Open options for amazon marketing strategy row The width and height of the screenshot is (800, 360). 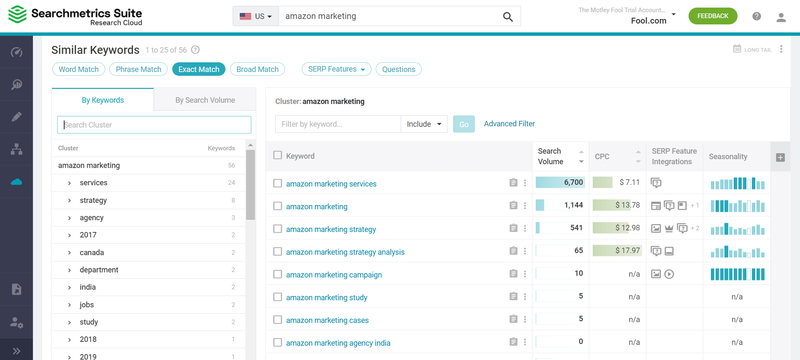click(525, 228)
